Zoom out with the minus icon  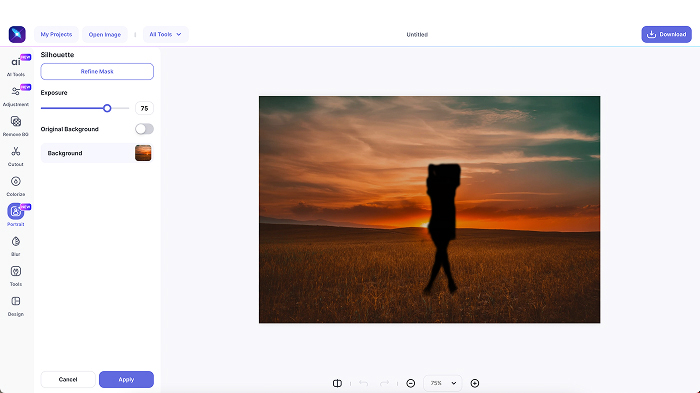(x=411, y=383)
